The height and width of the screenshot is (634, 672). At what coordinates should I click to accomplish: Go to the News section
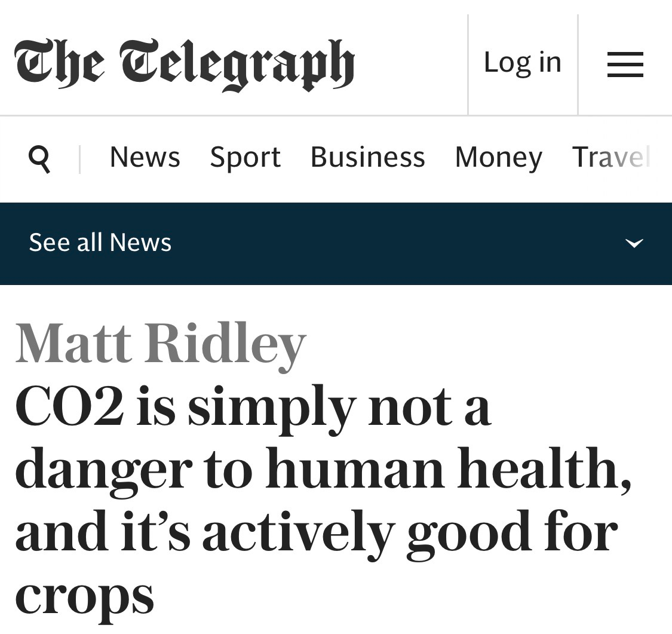(x=145, y=157)
